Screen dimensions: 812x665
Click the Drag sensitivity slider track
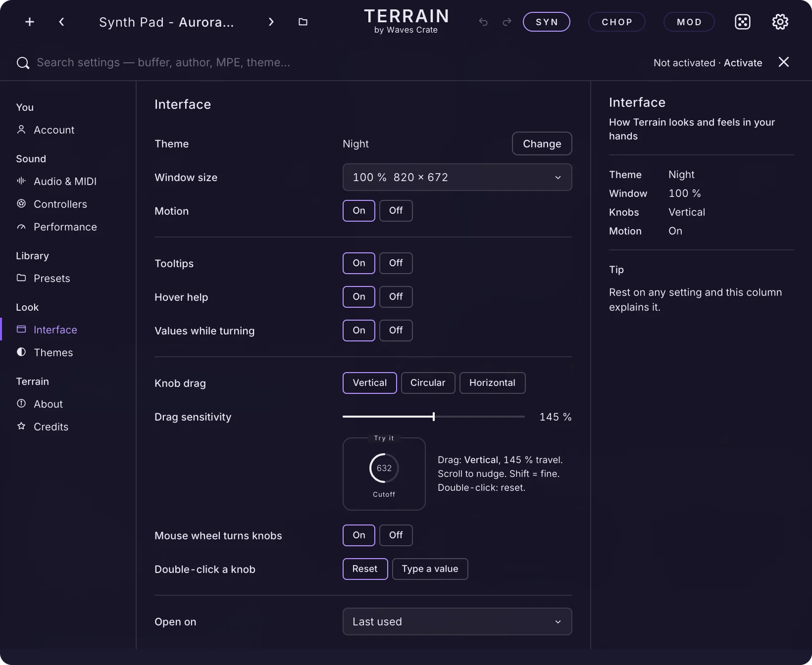coord(434,417)
